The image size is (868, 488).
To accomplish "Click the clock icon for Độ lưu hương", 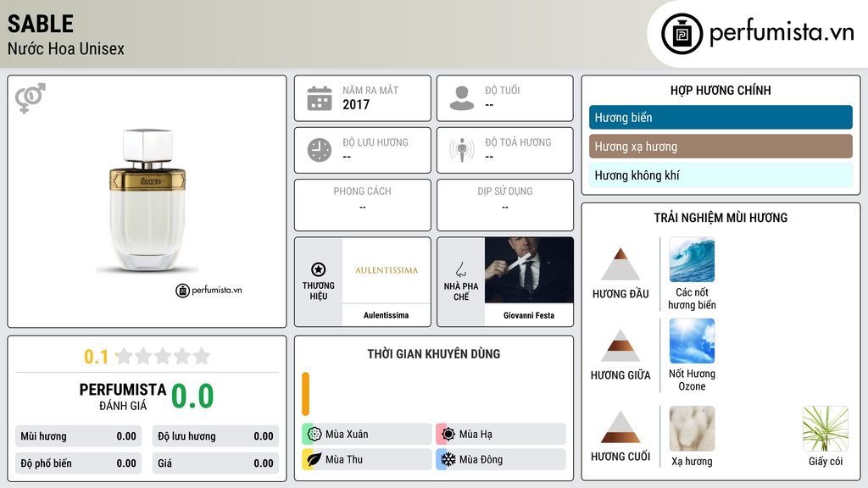I will [x=320, y=150].
